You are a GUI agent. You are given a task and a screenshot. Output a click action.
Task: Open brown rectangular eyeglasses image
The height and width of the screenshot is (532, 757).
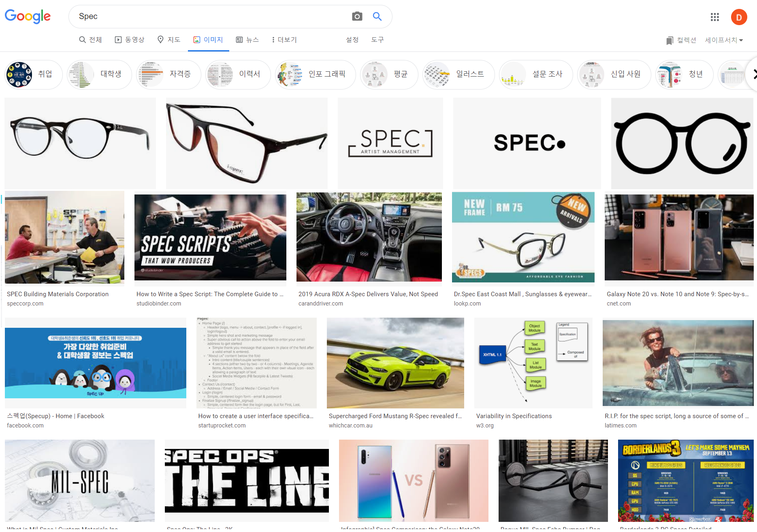click(247, 143)
